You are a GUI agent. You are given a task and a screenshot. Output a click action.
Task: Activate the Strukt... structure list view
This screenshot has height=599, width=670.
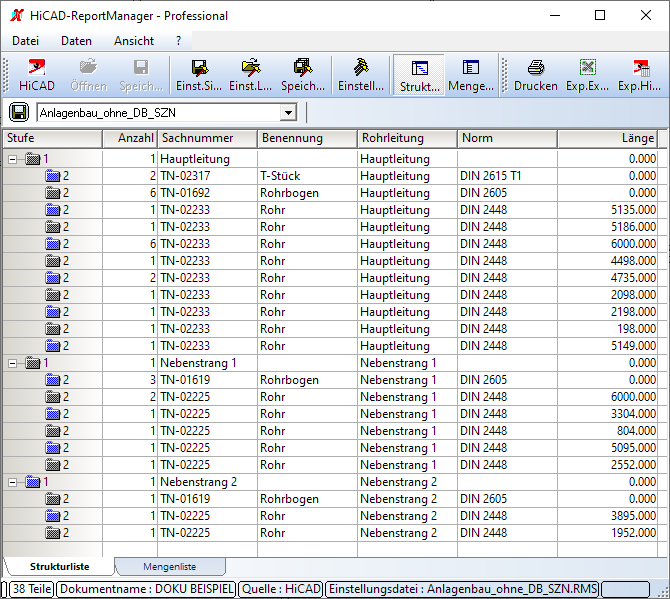coord(419,75)
